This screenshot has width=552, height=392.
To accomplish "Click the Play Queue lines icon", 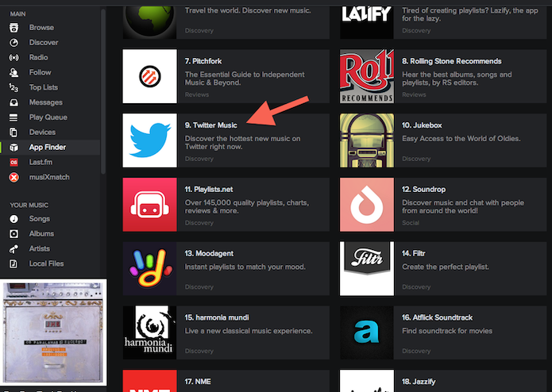I will pyautogui.click(x=14, y=117).
